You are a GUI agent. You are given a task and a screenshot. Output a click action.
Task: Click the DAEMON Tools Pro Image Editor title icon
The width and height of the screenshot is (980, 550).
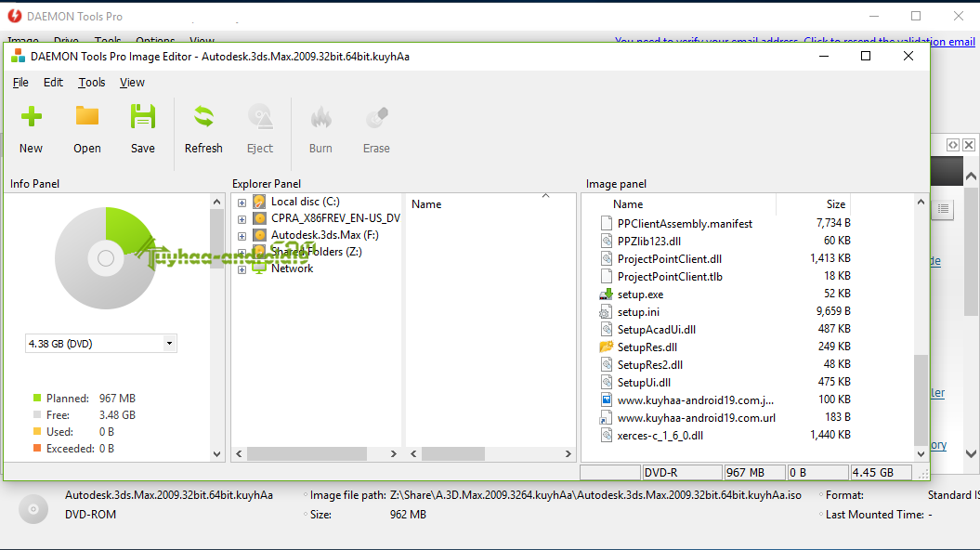click(19, 57)
